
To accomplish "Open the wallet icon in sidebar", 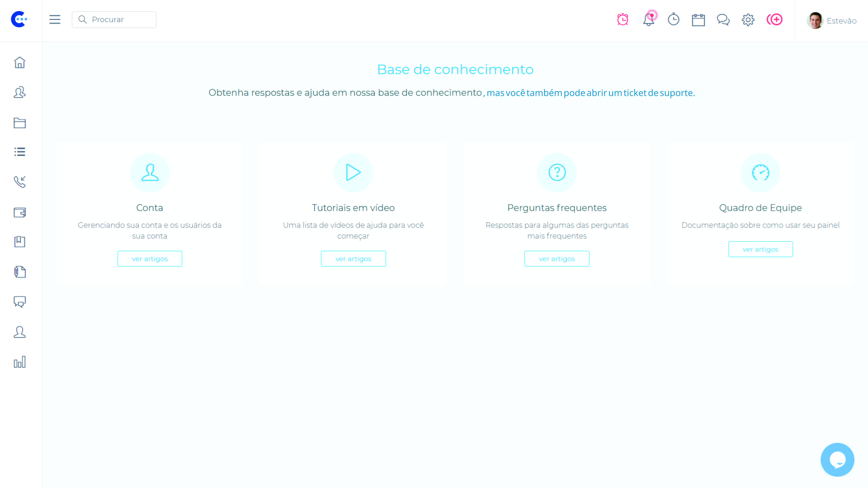I will pyautogui.click(x=20, y=212).
